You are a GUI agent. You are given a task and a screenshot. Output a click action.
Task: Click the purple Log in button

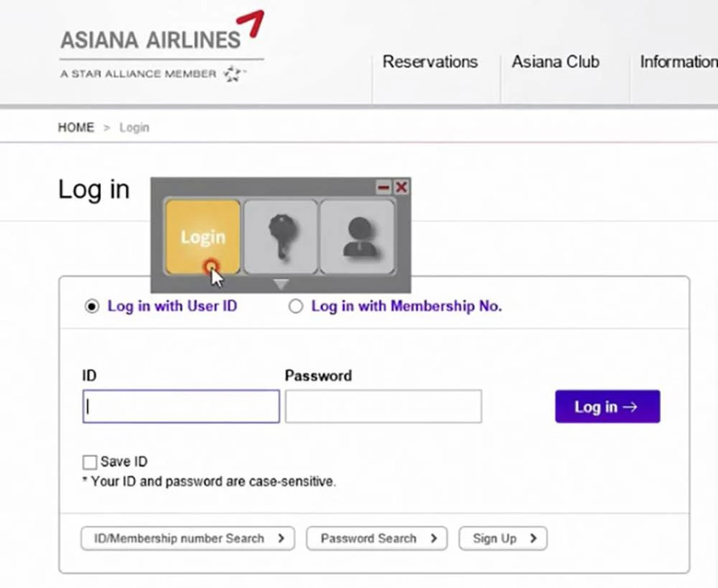607,406
